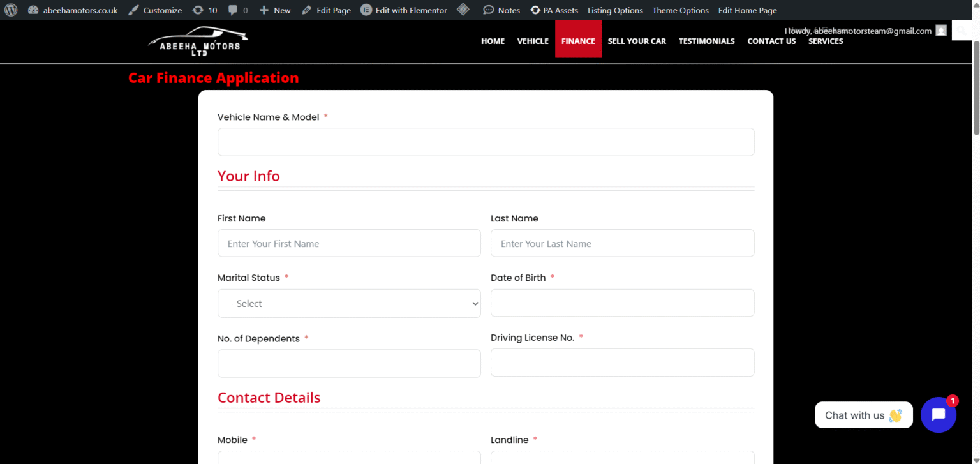Click the Last Name input field
Image resolution: width=980 pixels, height=464 pixels.
(622, 243)
